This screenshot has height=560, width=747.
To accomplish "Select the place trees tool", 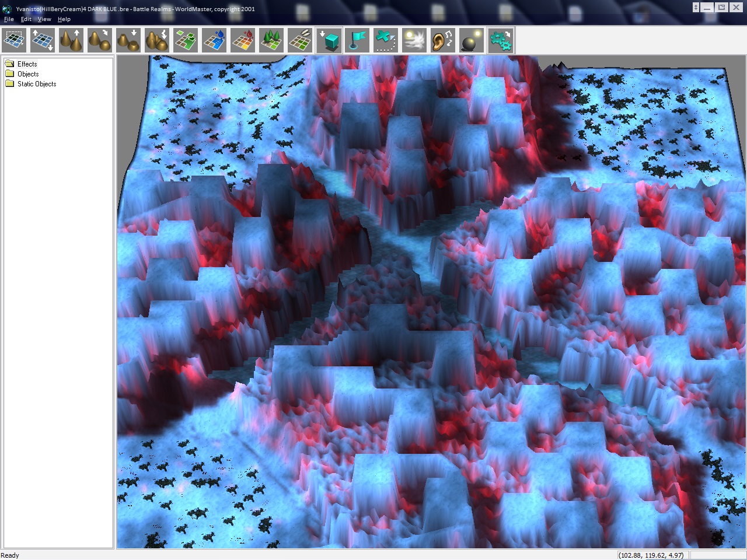I will [271, 41].
